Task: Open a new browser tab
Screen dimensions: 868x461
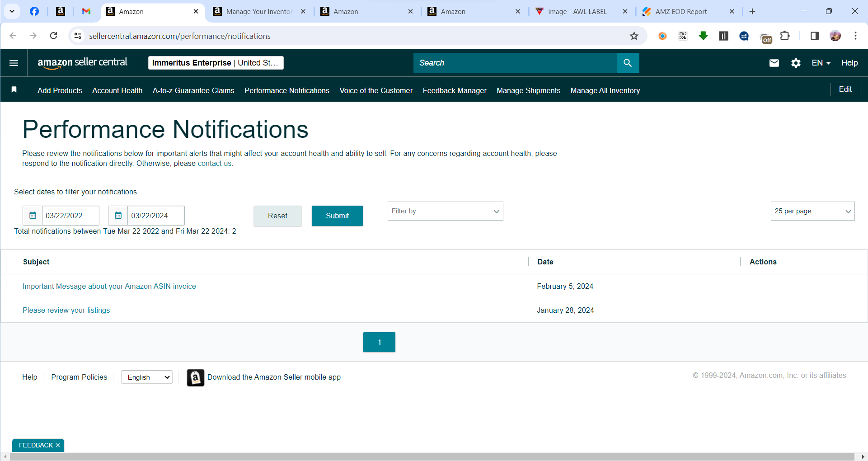Action: 752,11
